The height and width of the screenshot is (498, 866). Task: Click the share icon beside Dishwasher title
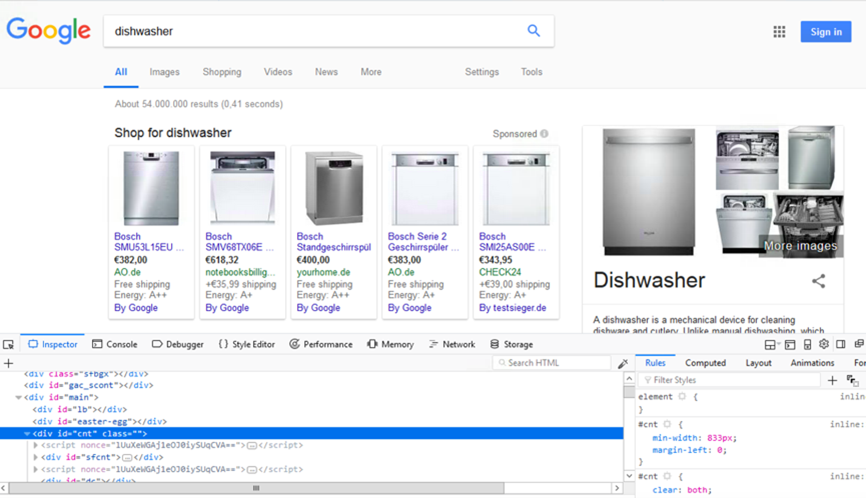tap(819, 281)
